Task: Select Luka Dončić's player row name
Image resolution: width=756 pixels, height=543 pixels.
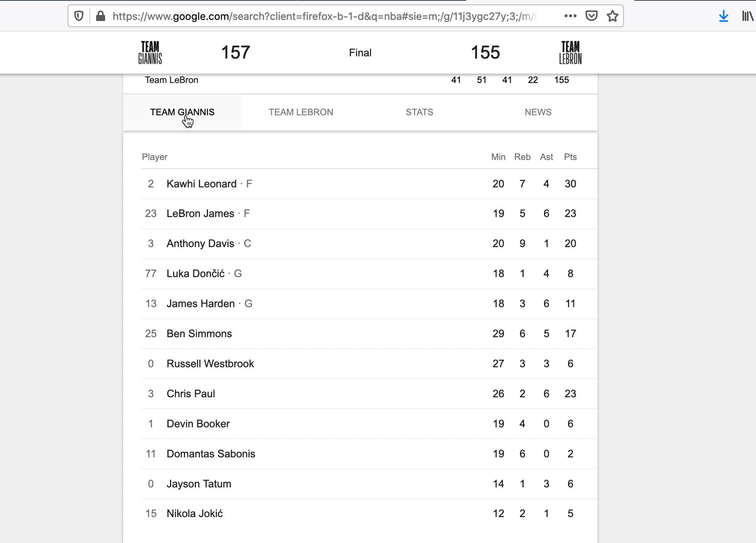Action: [x=195, y=274]
